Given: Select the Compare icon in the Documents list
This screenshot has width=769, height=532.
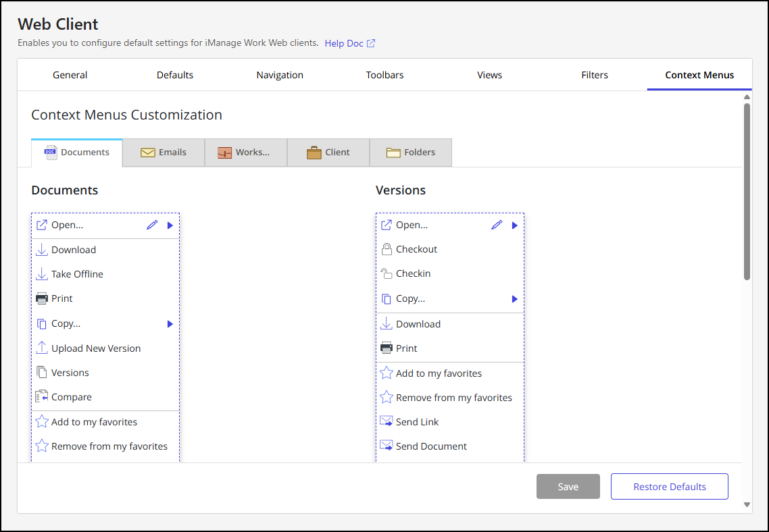Looking at the screenshot, I should [41, 396].
